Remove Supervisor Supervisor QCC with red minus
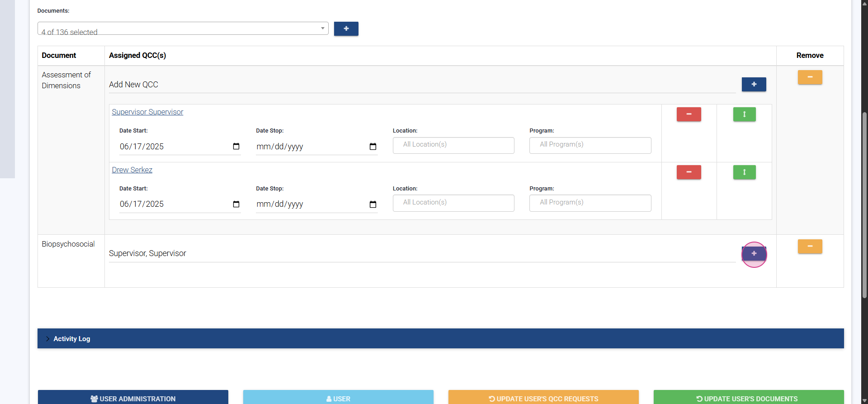This screenshot has width=868, height=404. click(688, 114)
